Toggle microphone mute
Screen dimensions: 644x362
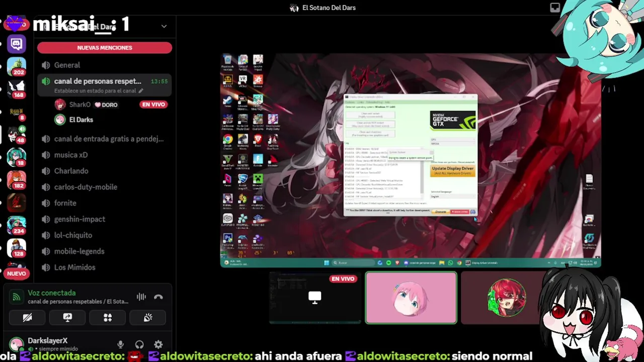(120, 344)
